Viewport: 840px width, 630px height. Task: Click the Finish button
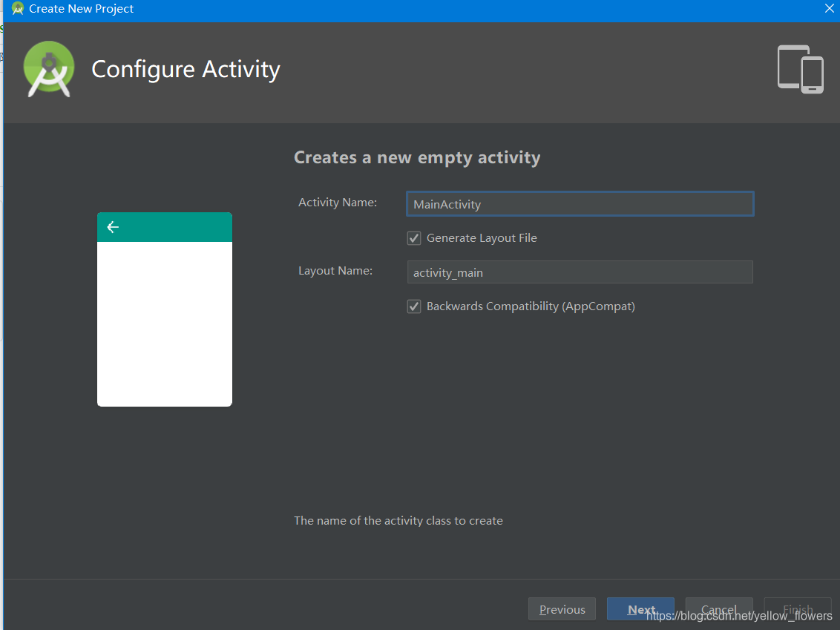[x=798, y=609]
